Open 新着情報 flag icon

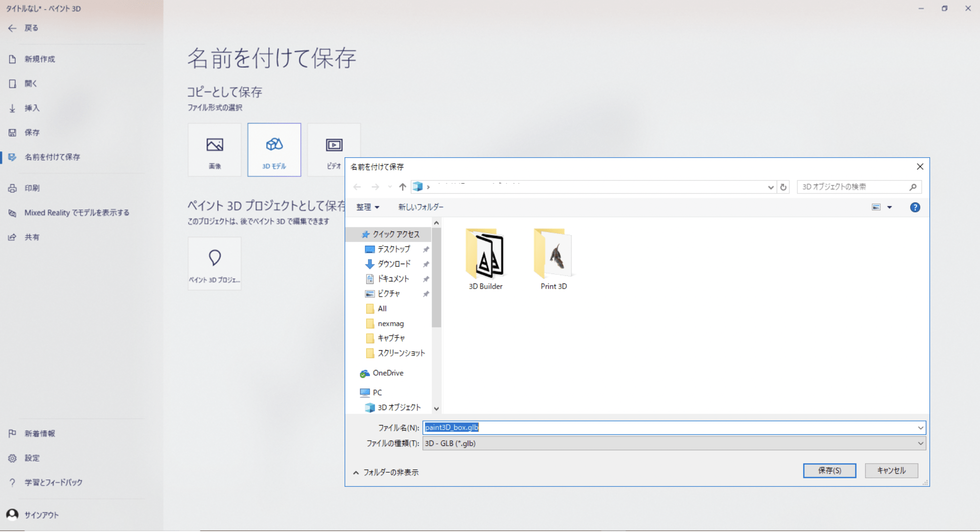(12, 434)
